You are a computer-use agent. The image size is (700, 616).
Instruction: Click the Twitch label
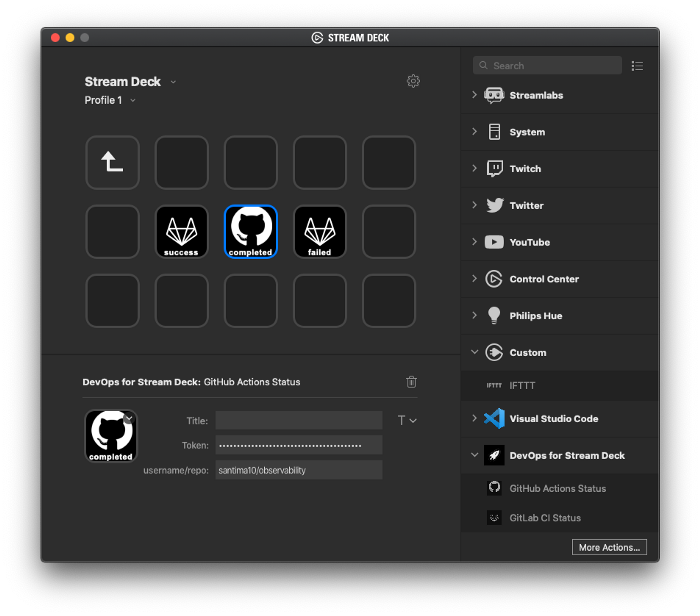525,169
